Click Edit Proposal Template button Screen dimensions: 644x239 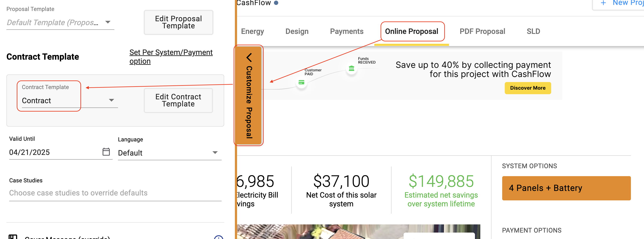pyautogui.click(x=178, y=22)
